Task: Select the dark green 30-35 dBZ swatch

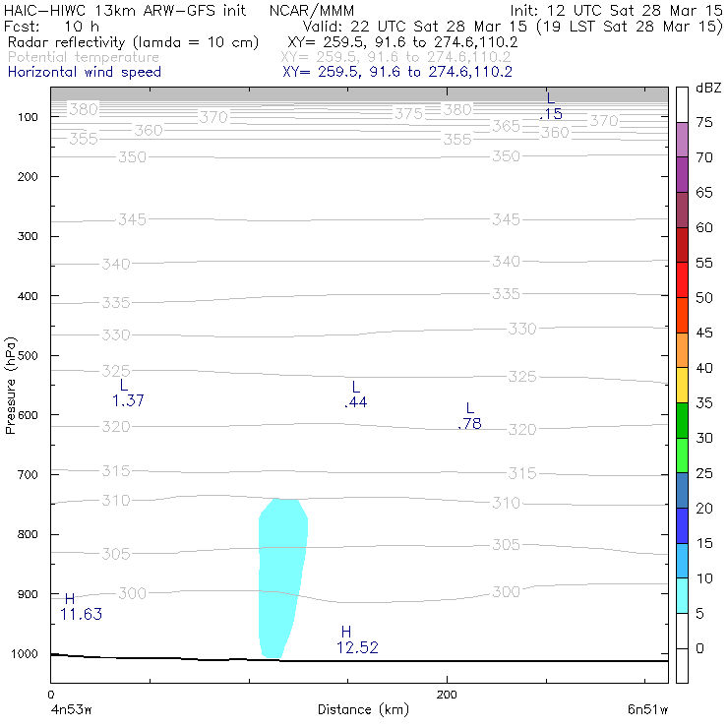Action: coord(682,420)
